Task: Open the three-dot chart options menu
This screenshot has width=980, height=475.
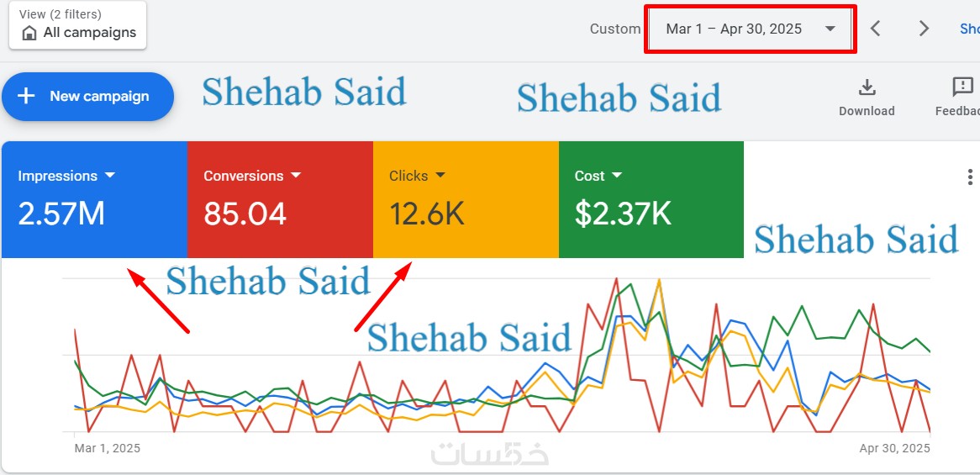Action: (970, 177)
